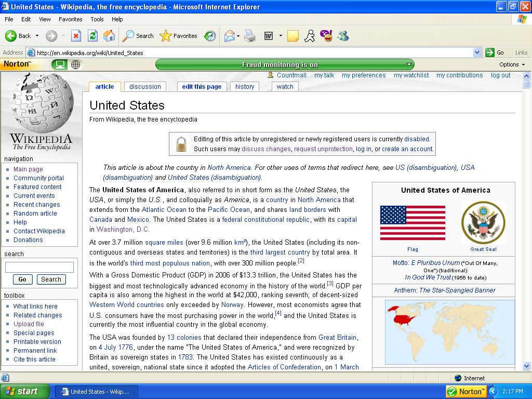Image resolution: width=532 pixels, height=399 pixels.
Task: Open Favorites star button
Action: click(x=179, y=36)
